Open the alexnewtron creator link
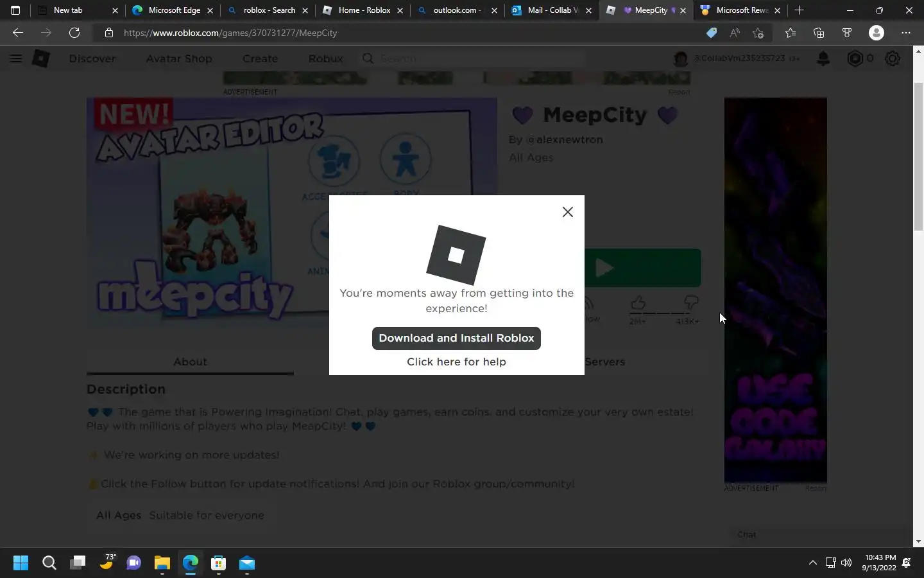Image resolution: width=924 pixels, height=578 pixels. (564, 139)
